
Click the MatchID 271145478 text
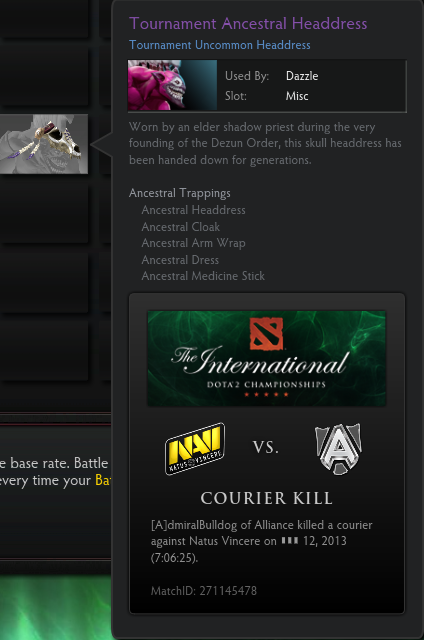204,591
